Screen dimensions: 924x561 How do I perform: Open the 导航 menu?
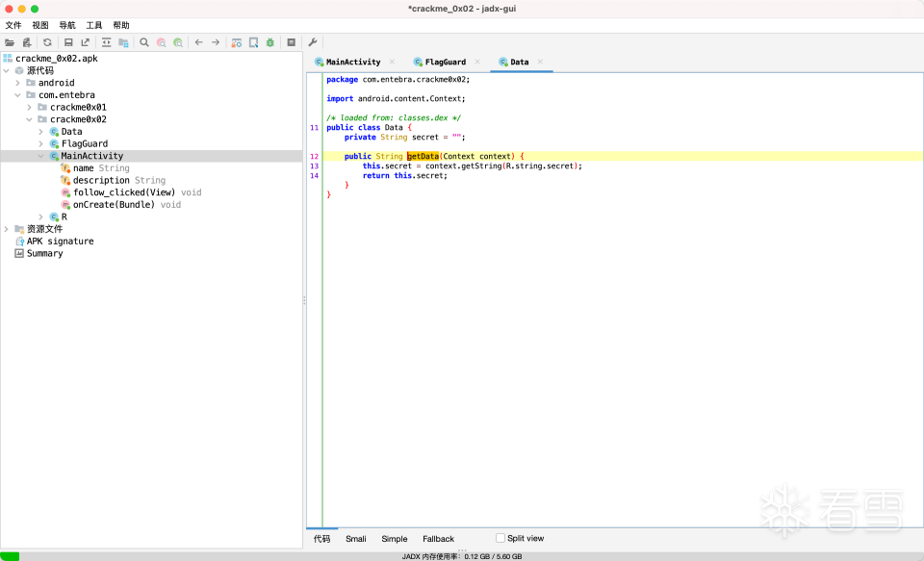pos(66,25)
